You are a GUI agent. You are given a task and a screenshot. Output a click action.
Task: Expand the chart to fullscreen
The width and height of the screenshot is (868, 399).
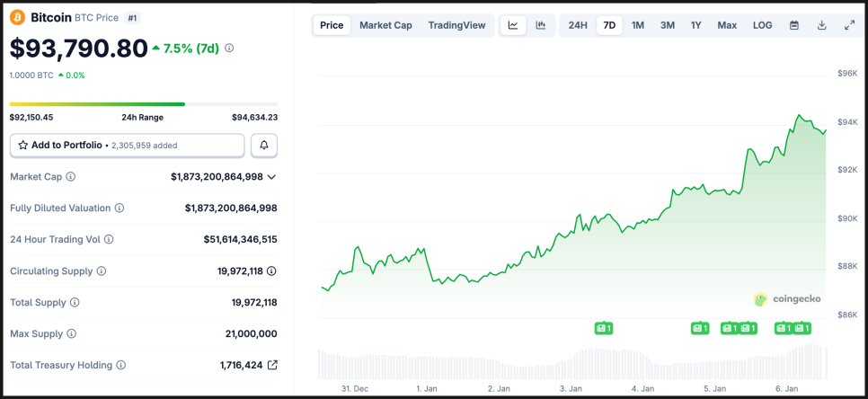click(x=849, y=25)
